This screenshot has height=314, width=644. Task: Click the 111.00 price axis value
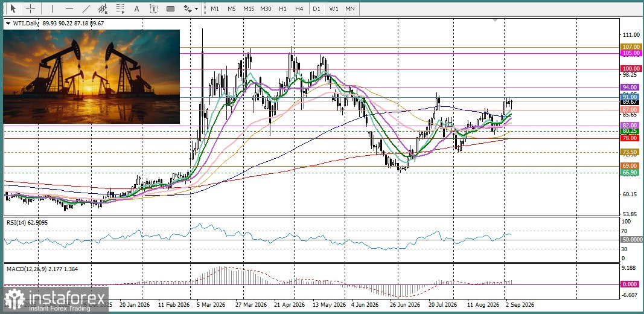pos(631,35)
